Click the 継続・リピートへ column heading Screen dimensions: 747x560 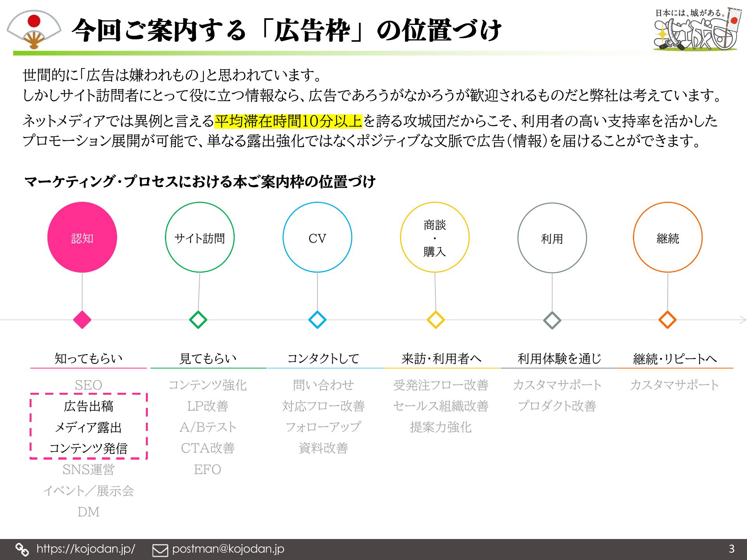point(675,358)
